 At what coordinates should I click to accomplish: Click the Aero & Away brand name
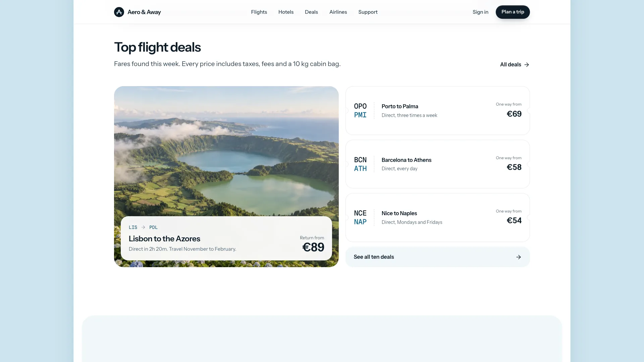coord(144,12)
